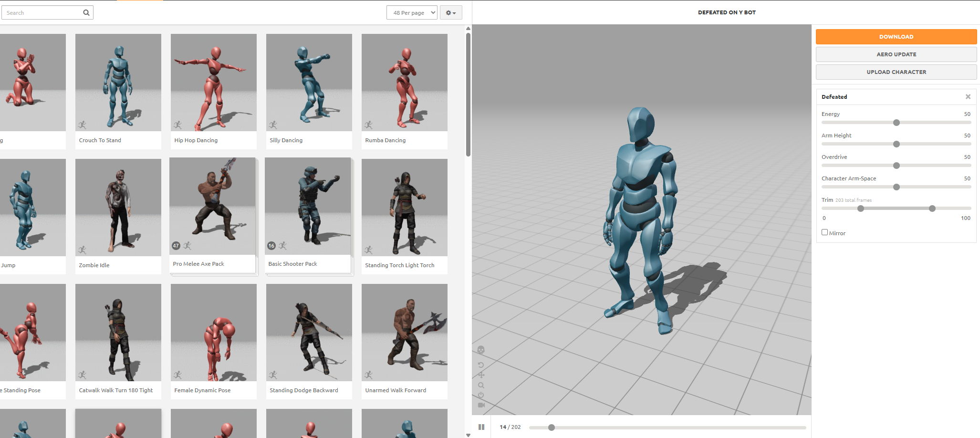The image size is (980, 438).
Task: Click the zoom magnifier icon in viewport
Action: click(481, 385)
